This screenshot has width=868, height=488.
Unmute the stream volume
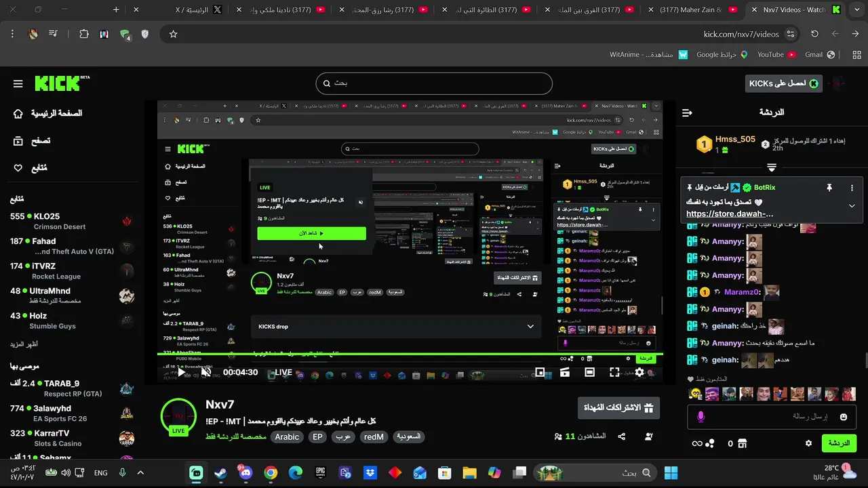click(205, 372)
